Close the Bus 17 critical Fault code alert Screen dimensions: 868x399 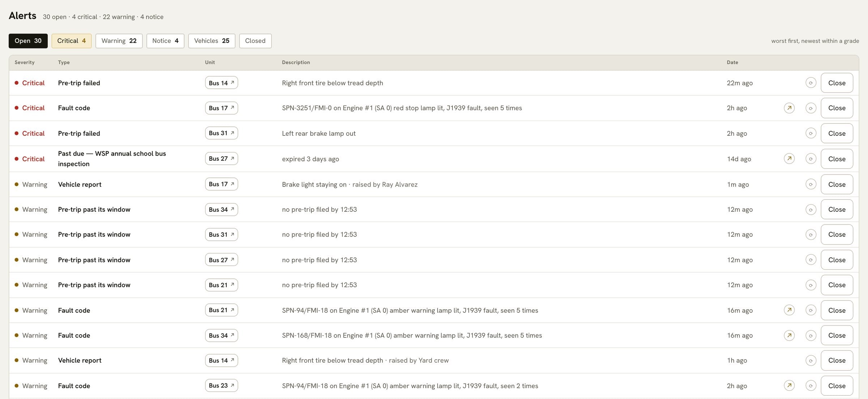click(837, 108)
